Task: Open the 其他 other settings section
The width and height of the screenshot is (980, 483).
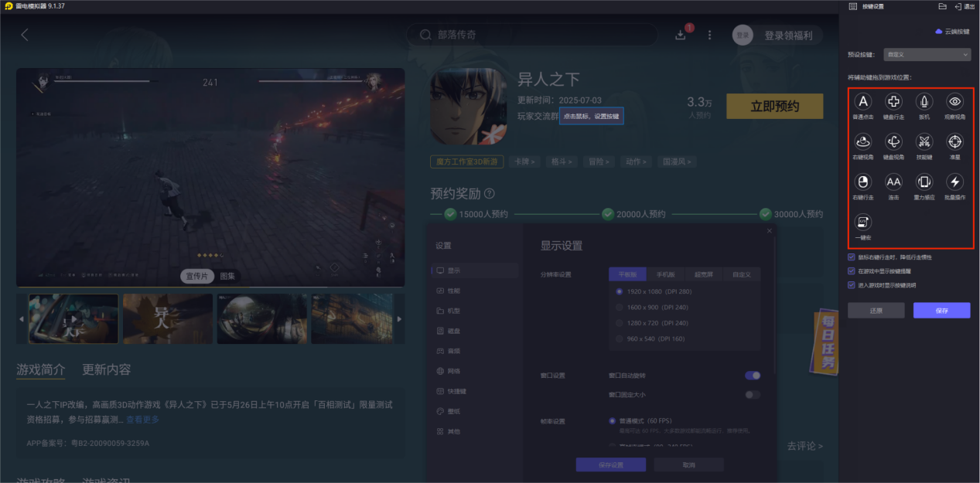Action: [x=475, y=431]
